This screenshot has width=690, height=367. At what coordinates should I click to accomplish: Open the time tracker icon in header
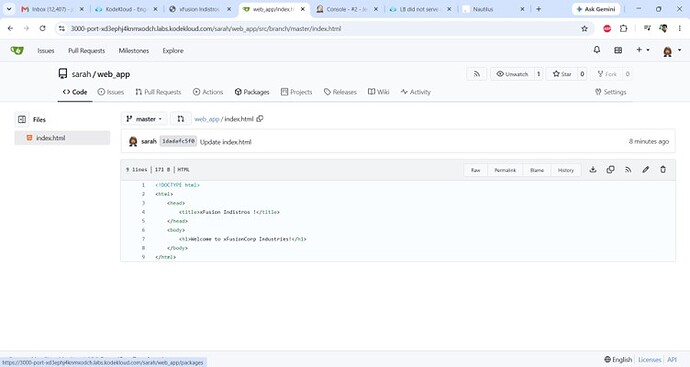tap(618, 51)
